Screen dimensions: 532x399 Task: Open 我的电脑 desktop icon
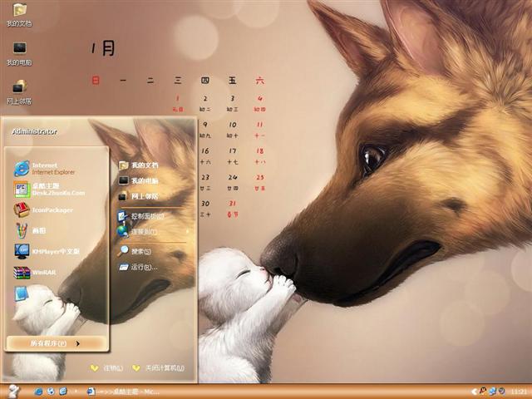pos(19,53)
